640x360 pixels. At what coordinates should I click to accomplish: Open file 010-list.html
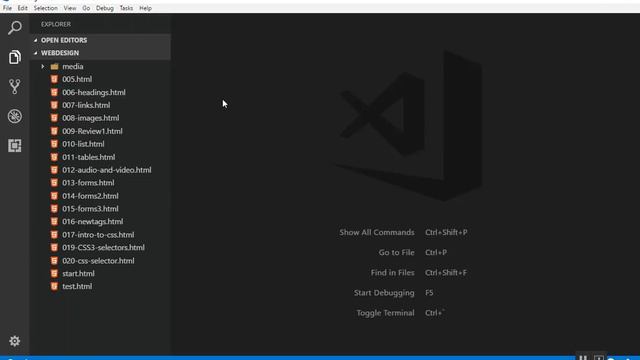pyautogui.click(x=83, y=144)
